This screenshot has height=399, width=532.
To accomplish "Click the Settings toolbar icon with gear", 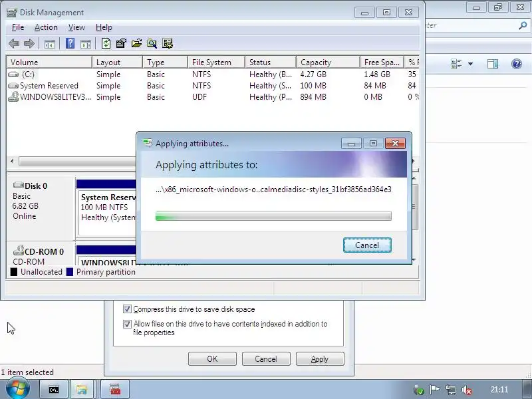I will pyautogui.click(x=168, y=43).
